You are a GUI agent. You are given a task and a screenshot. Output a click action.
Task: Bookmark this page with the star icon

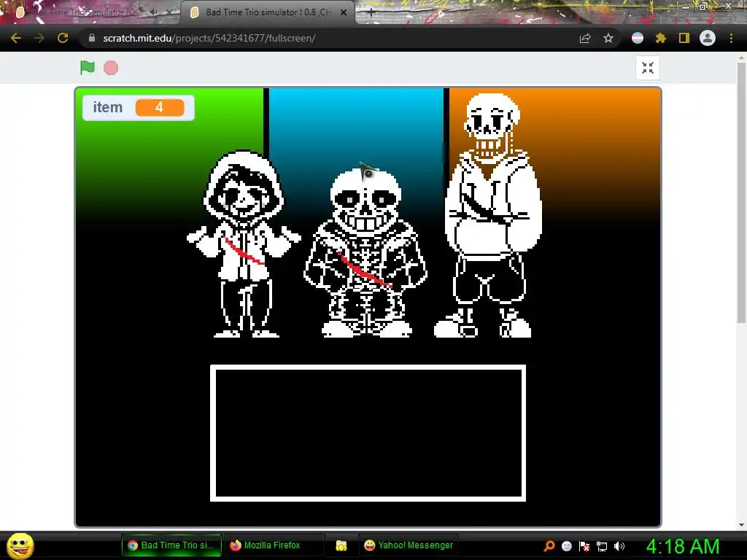click(608, 38)
